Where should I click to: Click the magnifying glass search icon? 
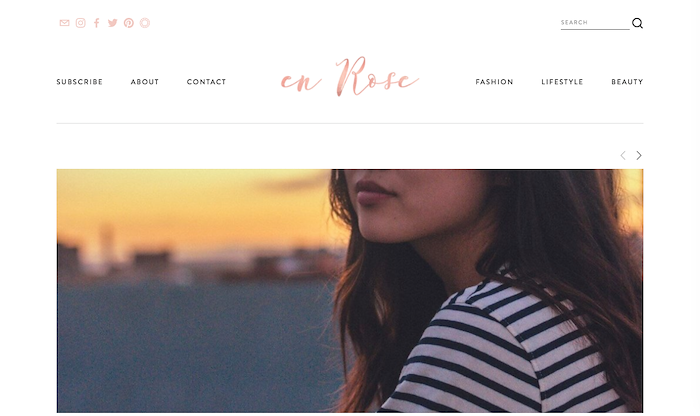point(637,23)
